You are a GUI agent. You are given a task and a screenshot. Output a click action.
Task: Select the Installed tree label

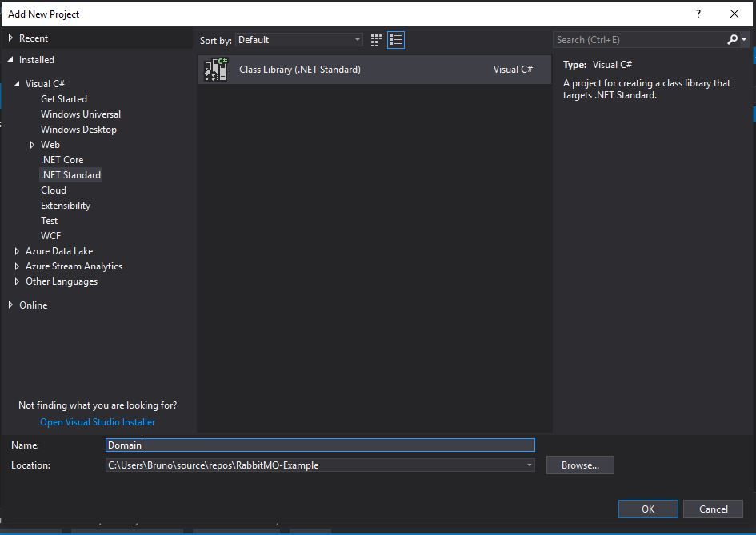point(37,60)
